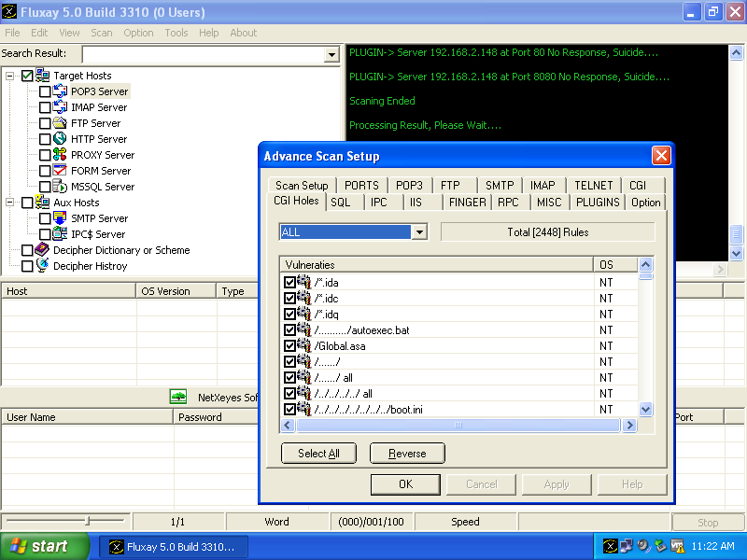
Task: Click the rule icon beside /*.ida
Action: pyautogui.click(x=304, y=282)
